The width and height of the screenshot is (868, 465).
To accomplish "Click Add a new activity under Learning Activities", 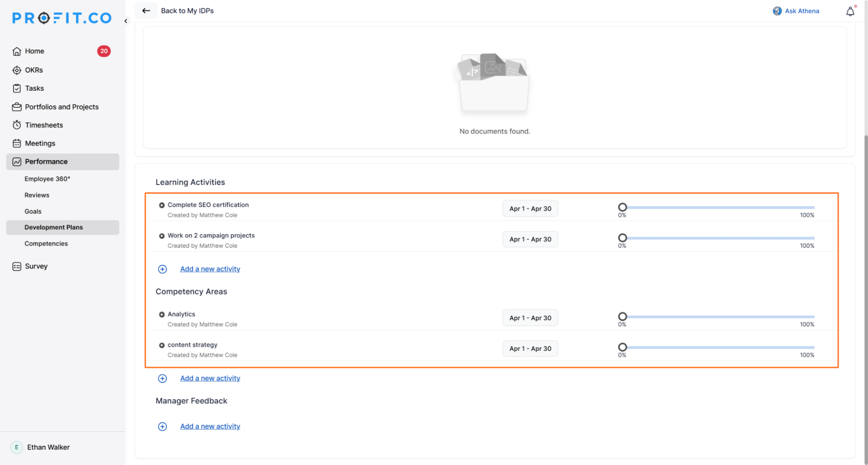I will [x=210, y=269].
